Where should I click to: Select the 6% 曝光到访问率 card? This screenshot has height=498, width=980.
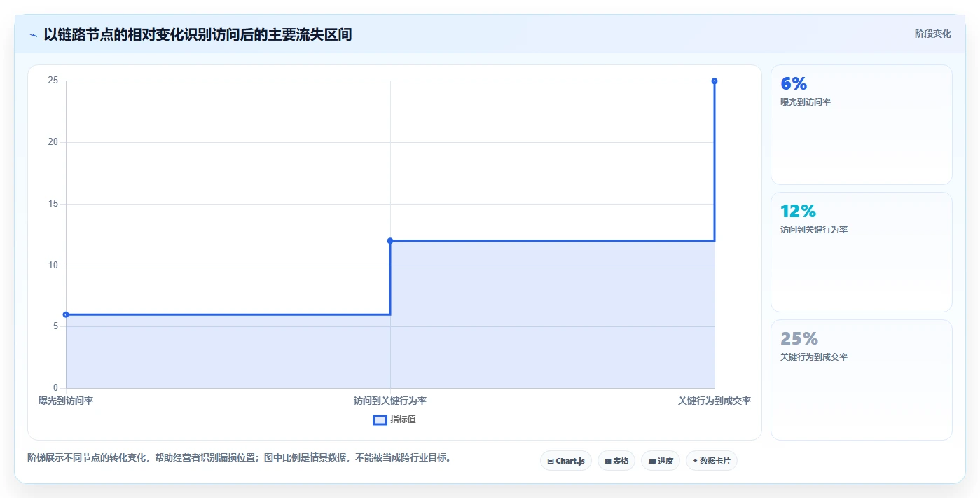[862, 125]
